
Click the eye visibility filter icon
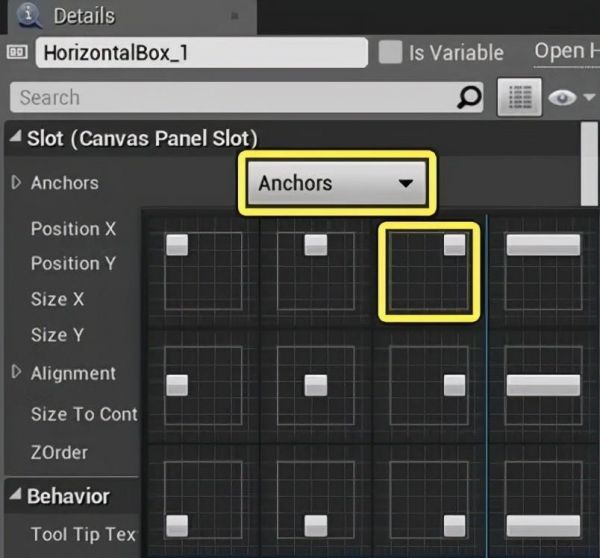click(563, 97)
